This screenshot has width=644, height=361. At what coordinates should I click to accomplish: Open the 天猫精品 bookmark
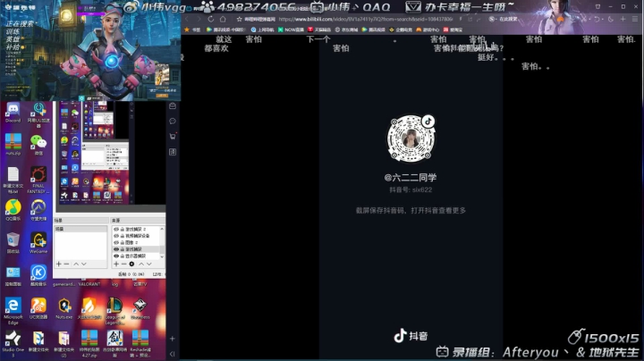tap(319, 29)
